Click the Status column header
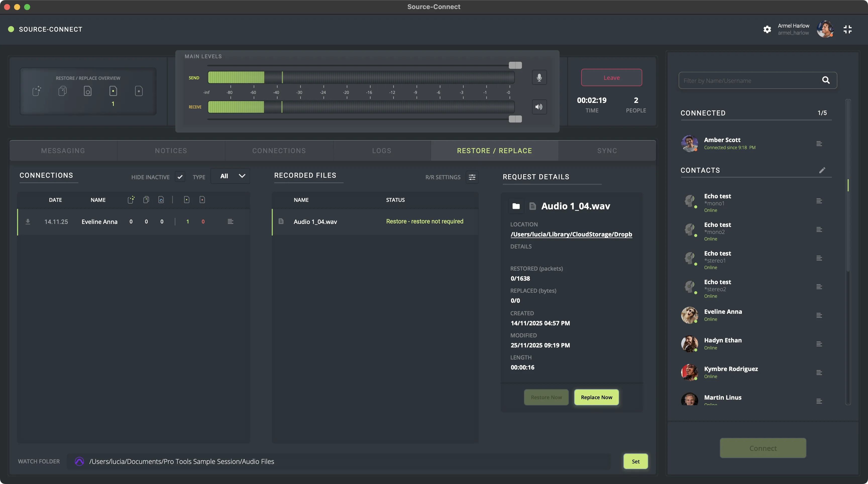868x484 pixels. coord(395,200)
